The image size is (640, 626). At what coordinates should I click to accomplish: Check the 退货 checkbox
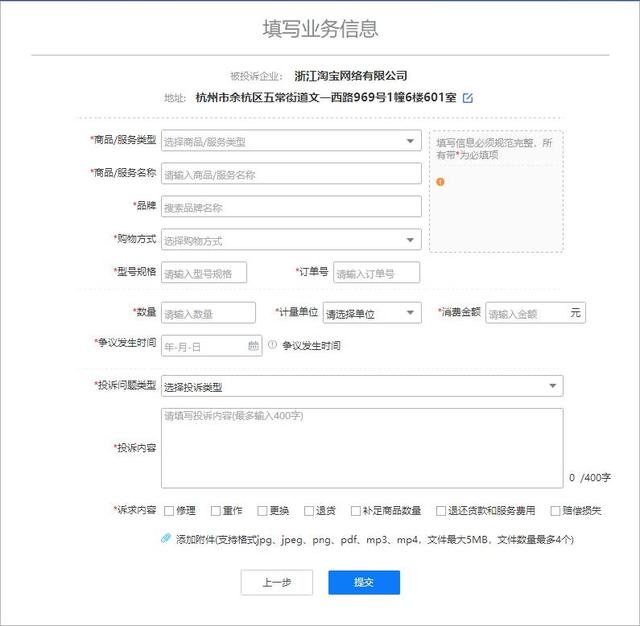click(309, 511)
